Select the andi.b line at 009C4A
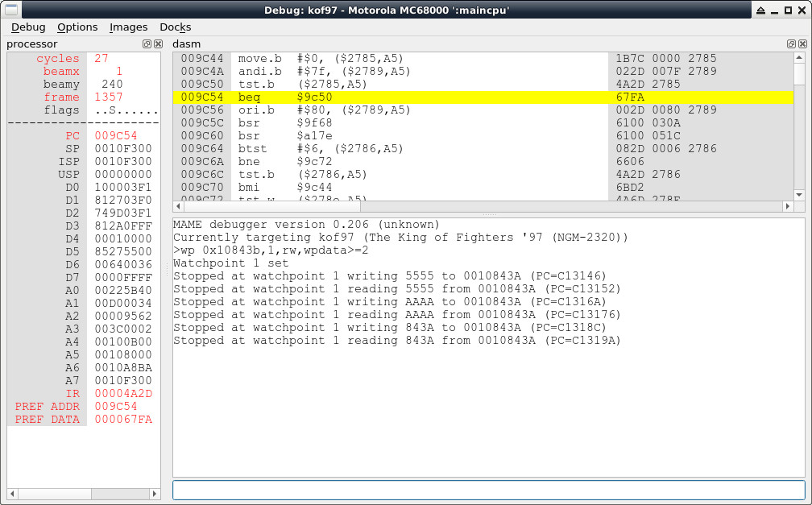Screen dimensions: 812x505 pyautogui.click(x=483, y=71)
